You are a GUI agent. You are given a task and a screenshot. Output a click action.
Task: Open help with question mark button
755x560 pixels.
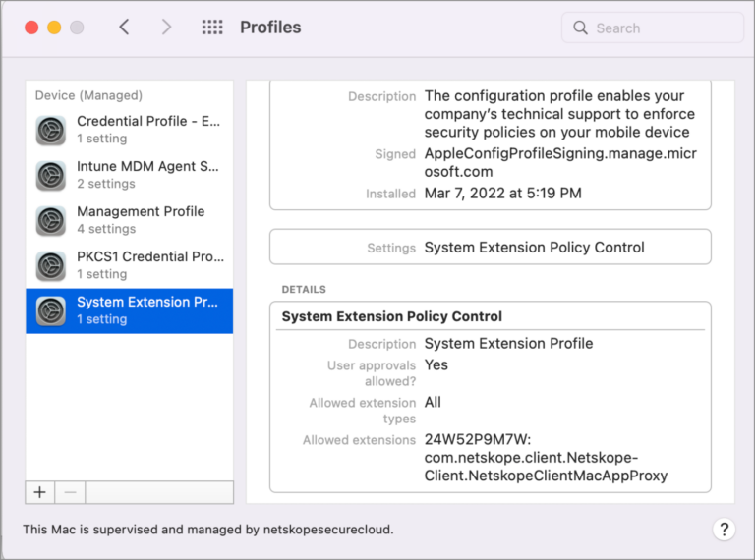(723, 530)
